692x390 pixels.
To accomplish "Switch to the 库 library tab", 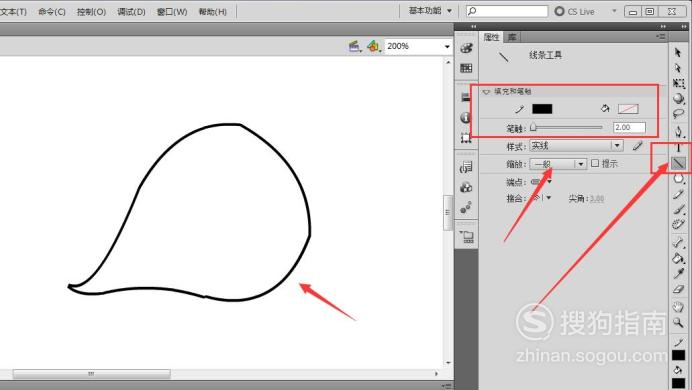I will [511, 37].
